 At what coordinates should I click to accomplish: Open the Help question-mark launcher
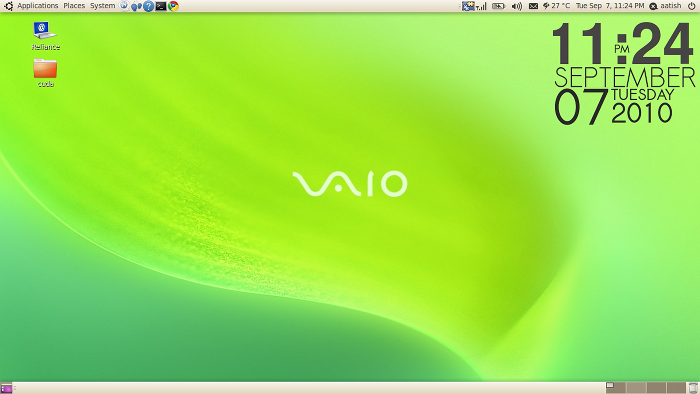(x=149, y=6)
